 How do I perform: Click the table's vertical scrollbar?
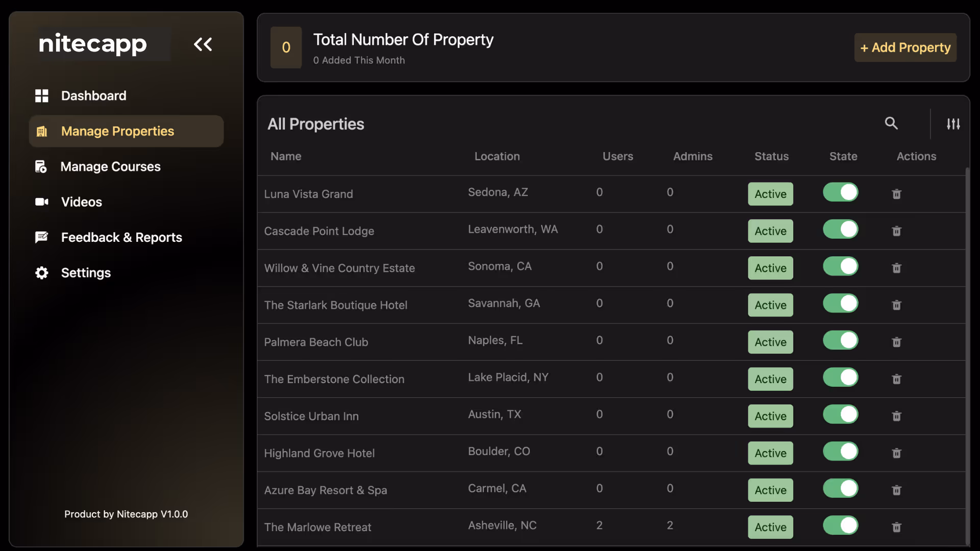click(967, 357)
